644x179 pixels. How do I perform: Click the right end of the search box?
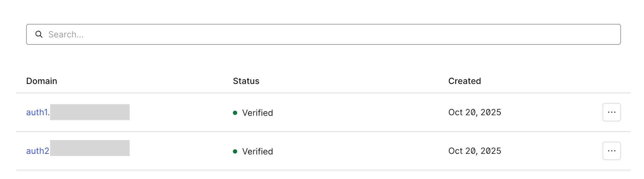(x=612, y=34)
